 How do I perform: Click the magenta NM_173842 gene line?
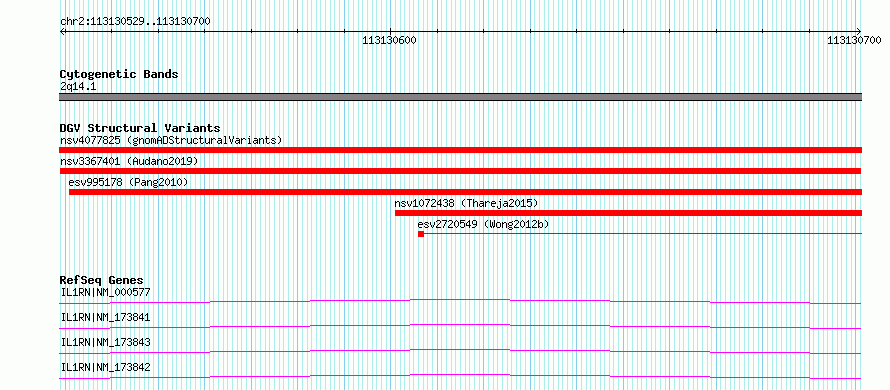pyautogui.click(x=460, y=376)
